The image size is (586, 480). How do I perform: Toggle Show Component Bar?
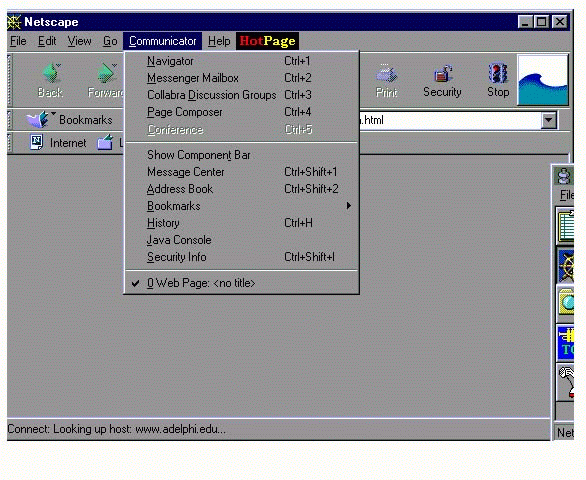(x=241, y=155)
